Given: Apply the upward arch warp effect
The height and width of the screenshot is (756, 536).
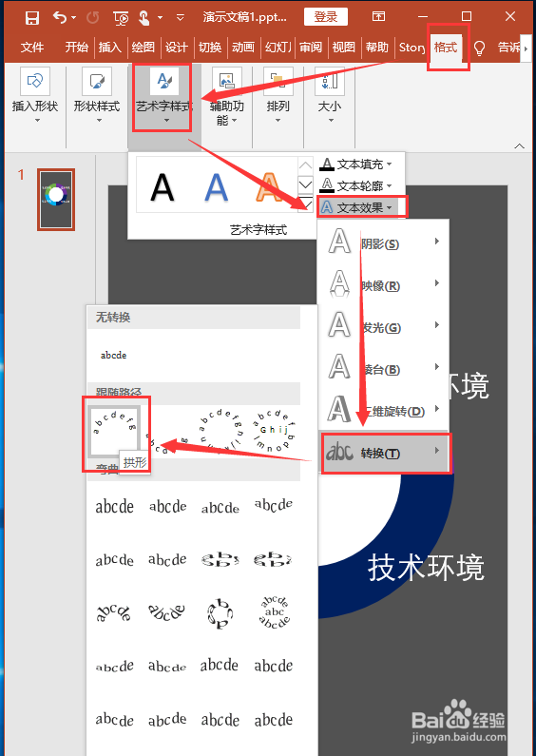Looking at the screenshot, I should 114,612.
